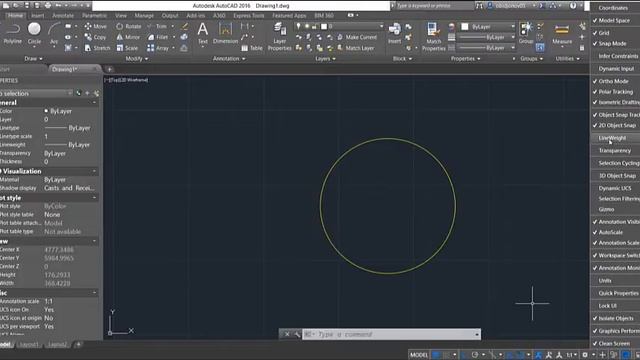Click Match Layer button
This screenshot has height=360, width=640.
(356, 48)
